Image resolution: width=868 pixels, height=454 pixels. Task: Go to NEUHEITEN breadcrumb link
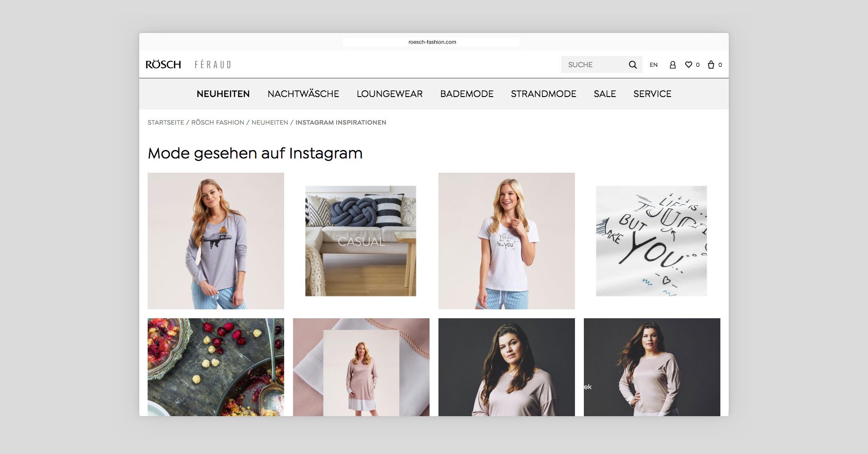click(x=270, y=122)
